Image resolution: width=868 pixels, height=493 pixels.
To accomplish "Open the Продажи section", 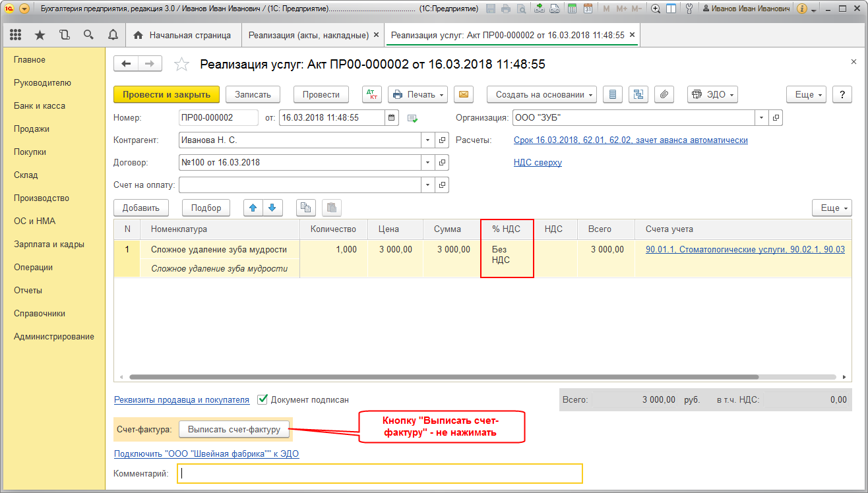I will [x=32, y=129].
